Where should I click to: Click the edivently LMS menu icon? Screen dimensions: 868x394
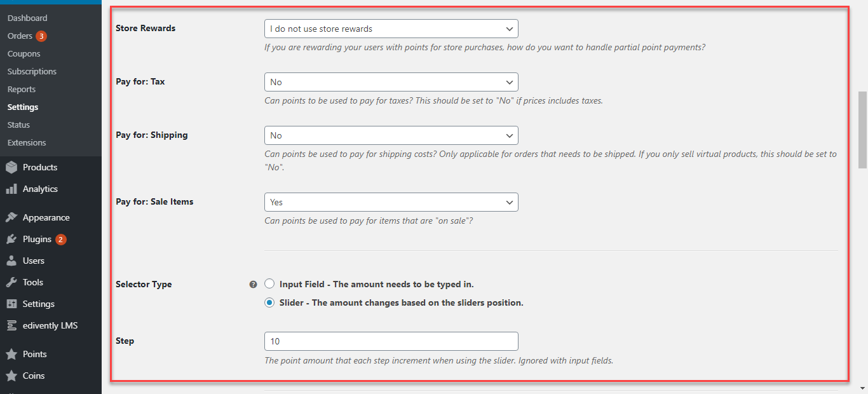(11, 325)
